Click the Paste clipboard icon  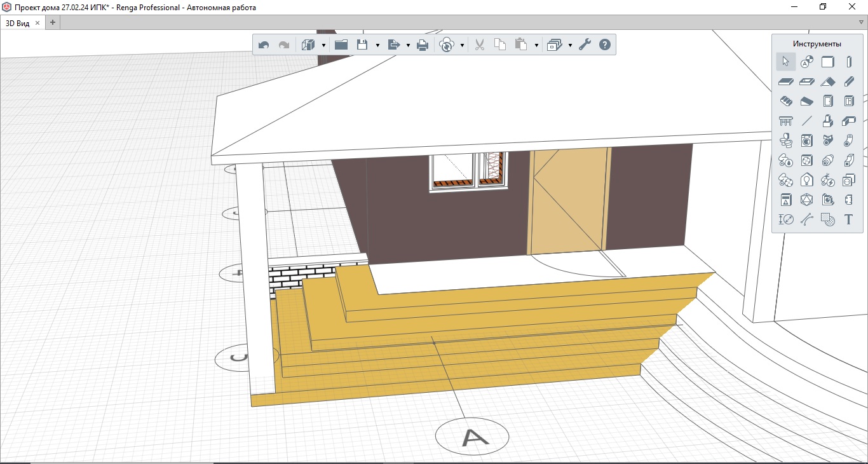click(x=521, y=44)
